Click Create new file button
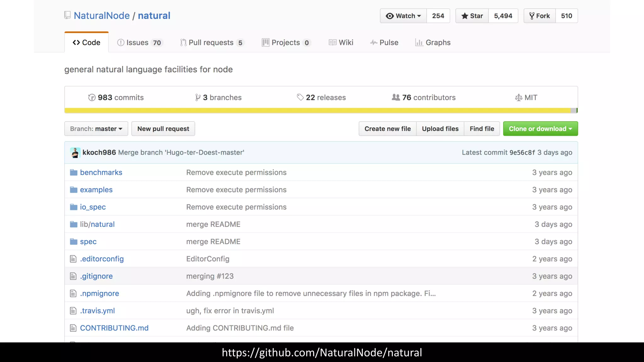This screenshot has height=362, width=644. [387, 129]
